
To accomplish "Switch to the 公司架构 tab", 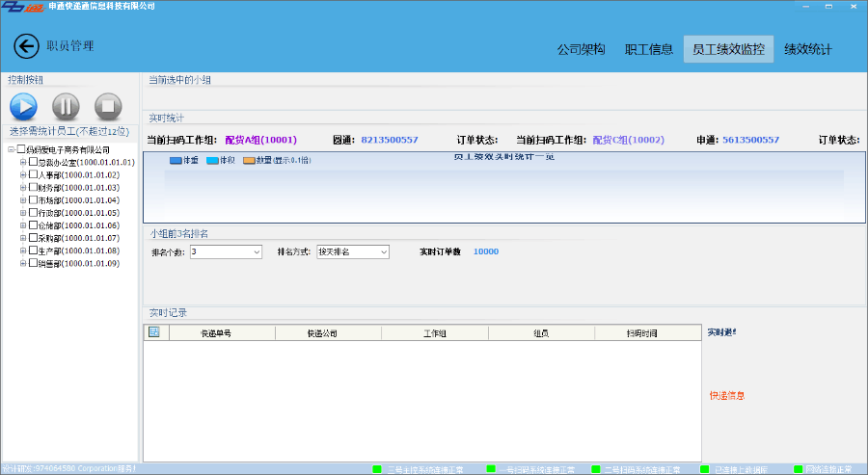I will [581, 49].
